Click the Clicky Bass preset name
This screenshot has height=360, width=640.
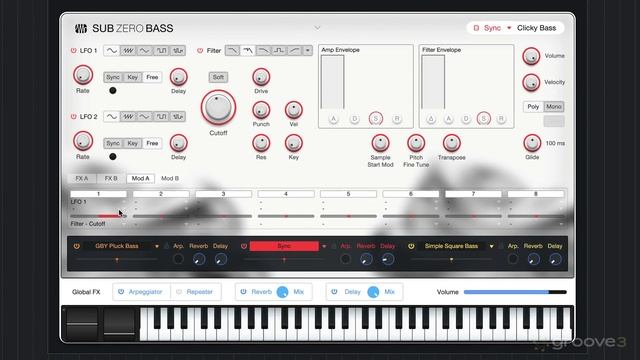(x=536, y=28)
